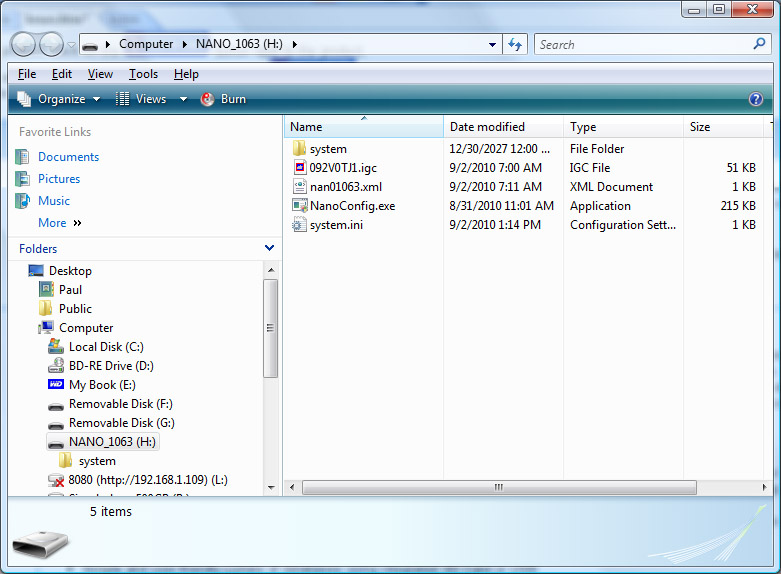
Task: Select Computer in the address breadcrumb
Action: pos(146,44)
